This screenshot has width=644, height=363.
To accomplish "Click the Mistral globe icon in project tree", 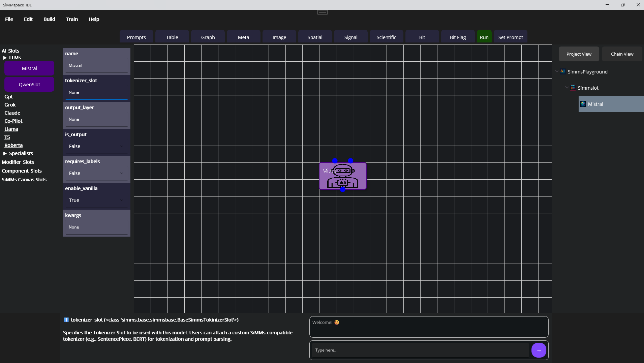I will pos(583,104).
